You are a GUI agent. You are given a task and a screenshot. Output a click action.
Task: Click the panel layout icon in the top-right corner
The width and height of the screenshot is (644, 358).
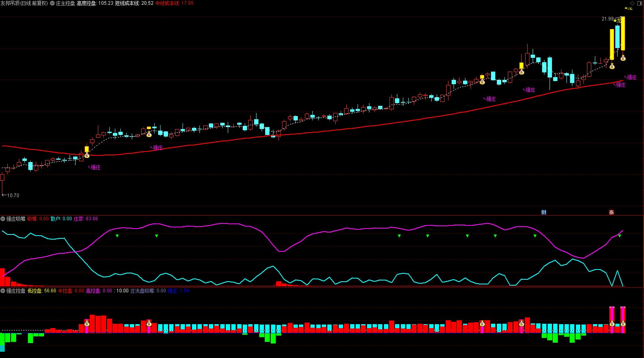pos(639,3)
